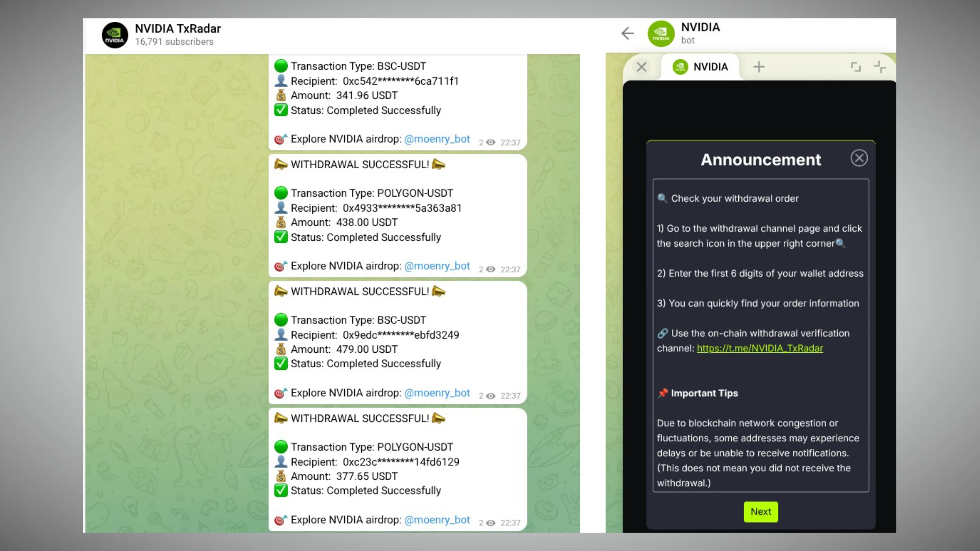Image resolution: width=980 pixels, height=551 pixels.
Task: Click the target emoji in the 341.96 USDT message
Action: [x=281, y=139]
